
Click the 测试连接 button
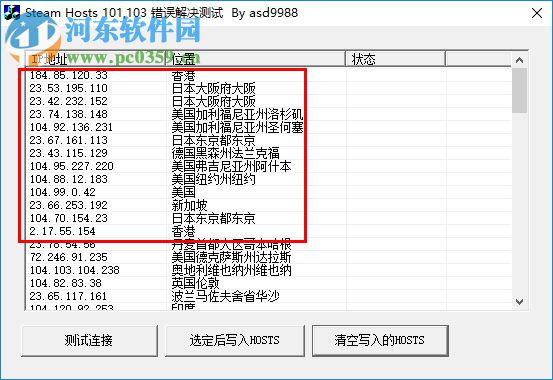coord(89,340)
